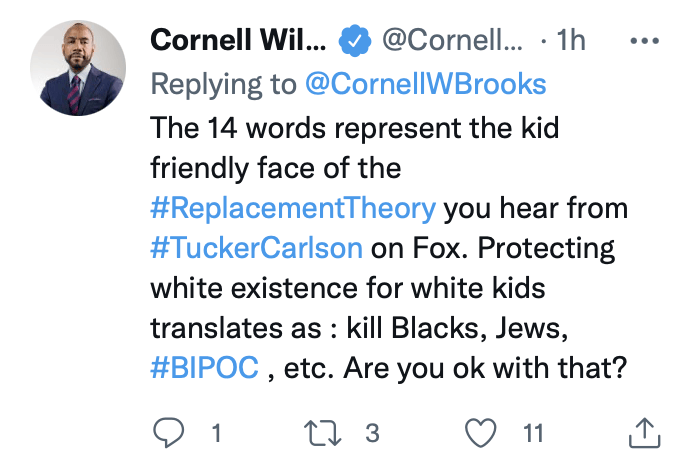Image resolution: width=688 pixels, height=470 pixels.
Task: Open the three-dot more options menu
Action: tap(645, 42)
